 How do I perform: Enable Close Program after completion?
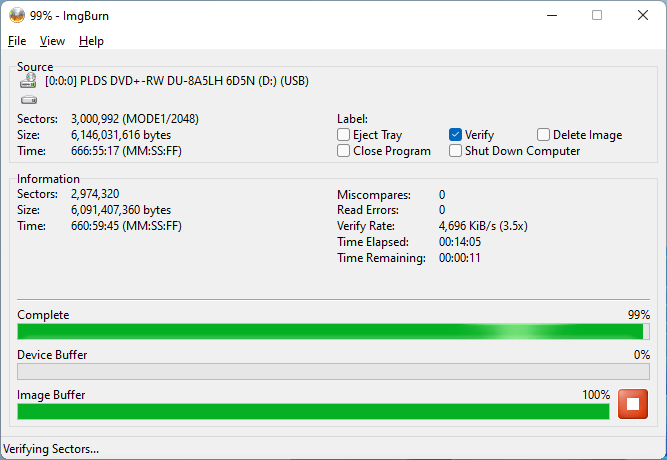[344, 151]
